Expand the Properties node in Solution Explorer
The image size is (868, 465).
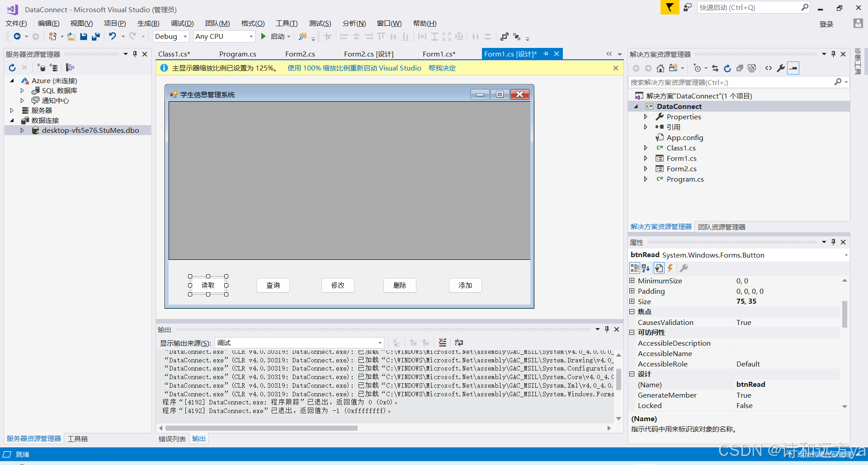point(646,117)
